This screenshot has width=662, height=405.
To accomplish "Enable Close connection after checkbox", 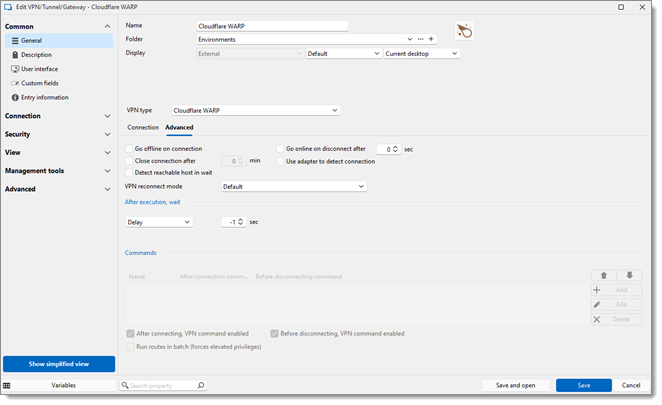I will 129,161.
